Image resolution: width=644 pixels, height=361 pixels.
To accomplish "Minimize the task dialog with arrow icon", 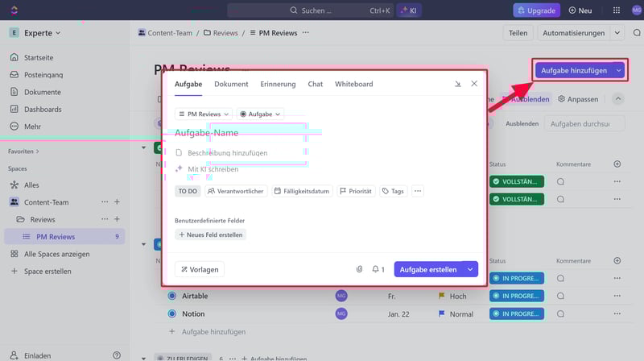I will click(458, 84).
